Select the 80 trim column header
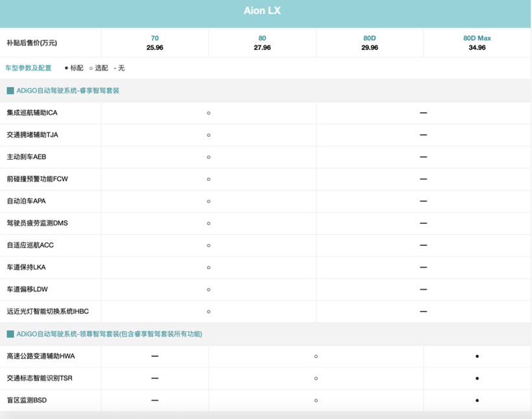Screen dimensions: 532x419 262,38
